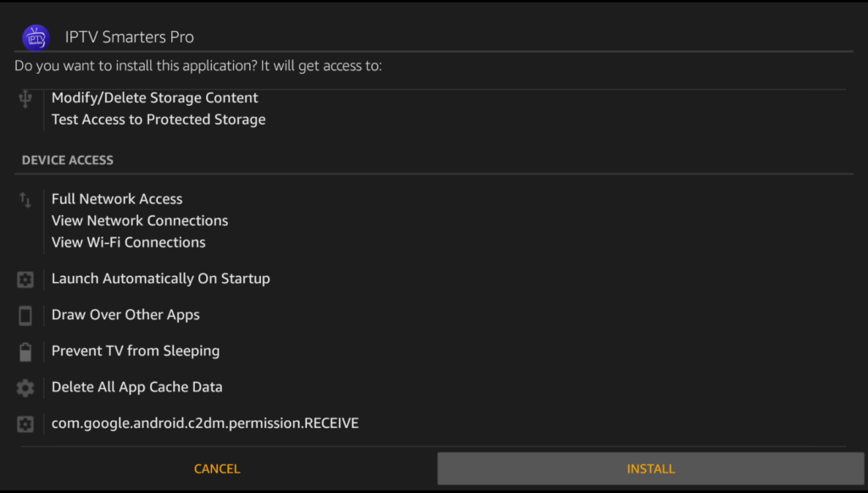Click the gear icon beside com.google.android.c2dm.permission.RECEIVE

coord(25,424)
